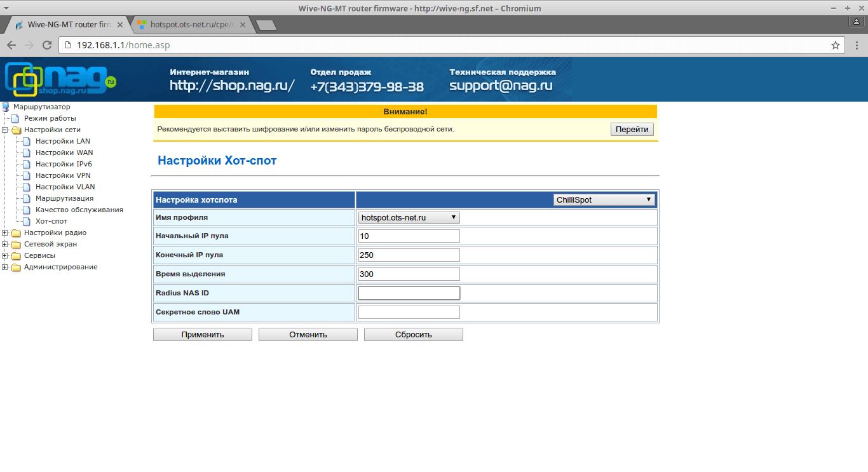The width and height of the screenshot is (868, 472).
Task: Open a new browser tab
Action: pos(266,25)
